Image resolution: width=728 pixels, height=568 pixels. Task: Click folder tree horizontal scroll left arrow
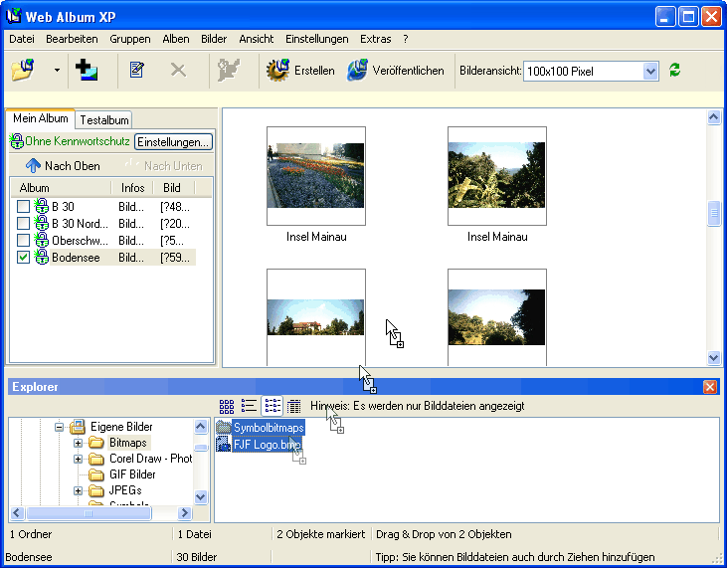click(17, 513)
